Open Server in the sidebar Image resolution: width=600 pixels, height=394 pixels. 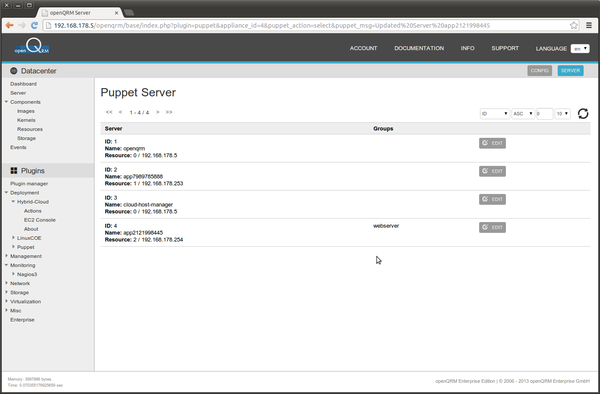click(x=18, y=93)
